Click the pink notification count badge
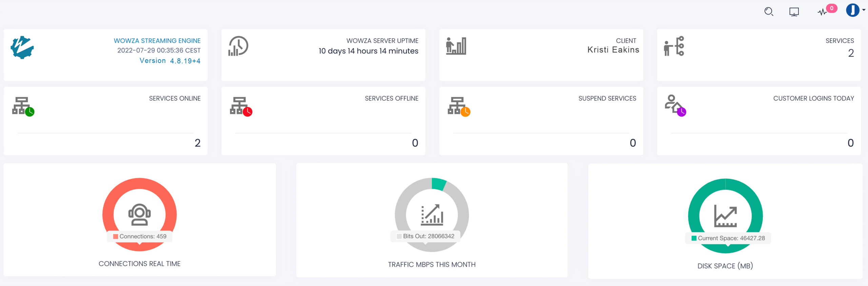The width and height of the screenshot is (868, 286). coord(832,8)
